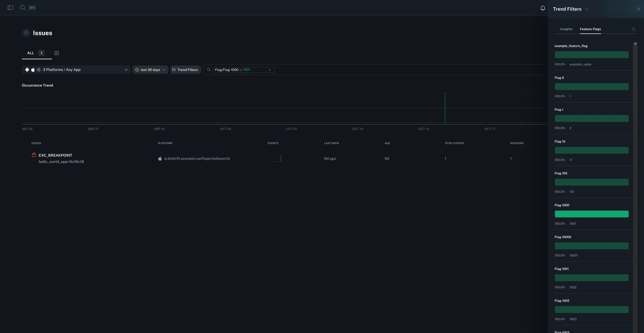Click the clock icon in date filter

pos(137,70)
